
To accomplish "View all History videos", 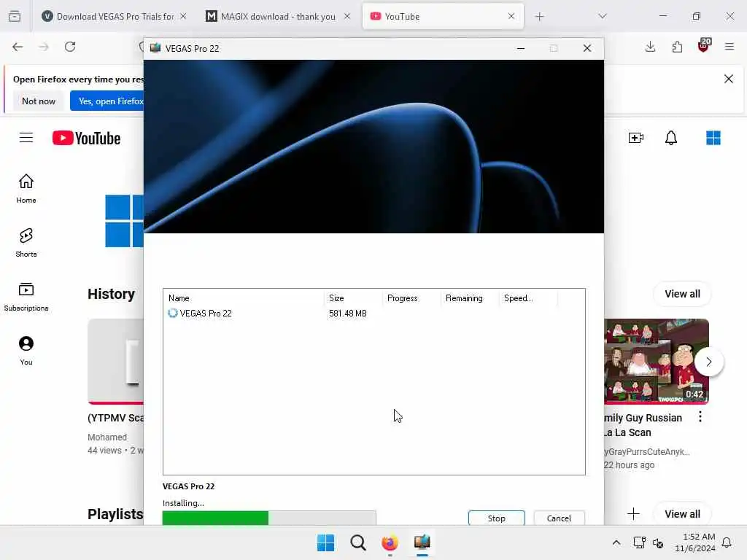I will (682, 294).
